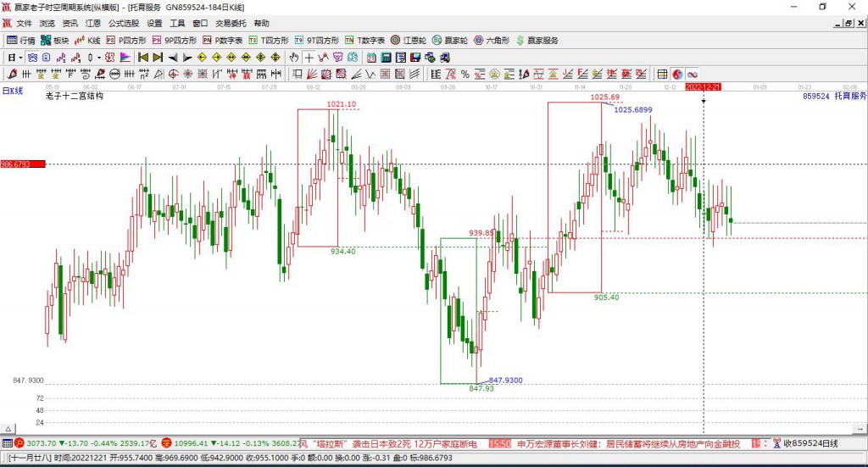Jump to the first bar with the skip-to-start arrow
This screenshot has height=467, width=868.
(143, 57)
